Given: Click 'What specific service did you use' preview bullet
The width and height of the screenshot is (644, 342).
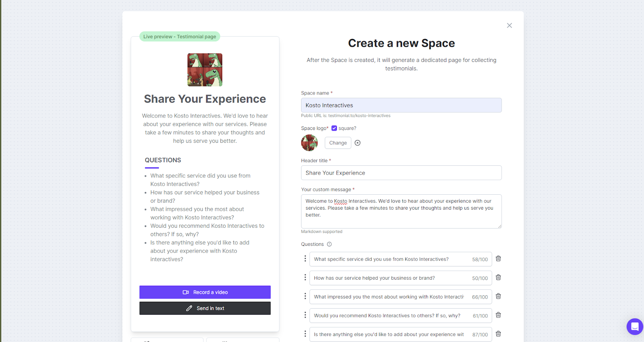Looking at the screenshot, I should coord(200,180).
